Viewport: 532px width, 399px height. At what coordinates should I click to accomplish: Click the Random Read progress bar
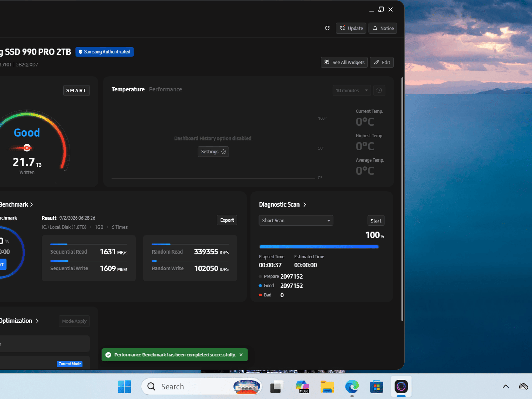click(x=190, y=244)
